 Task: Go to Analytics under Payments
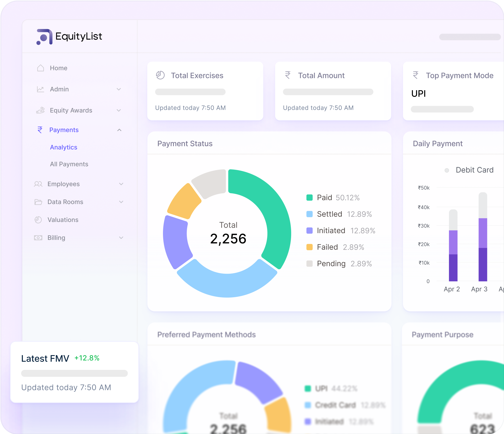[x=63, y=147]
